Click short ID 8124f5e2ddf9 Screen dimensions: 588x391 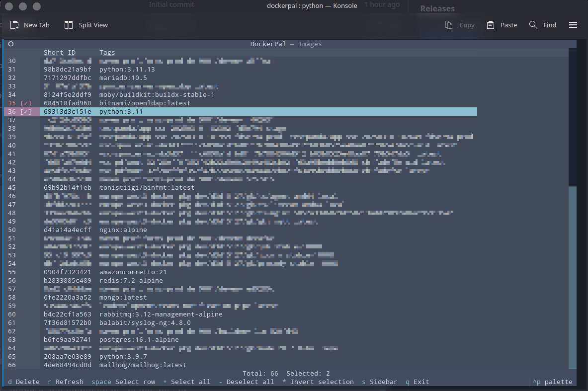[x=68, y=95]
